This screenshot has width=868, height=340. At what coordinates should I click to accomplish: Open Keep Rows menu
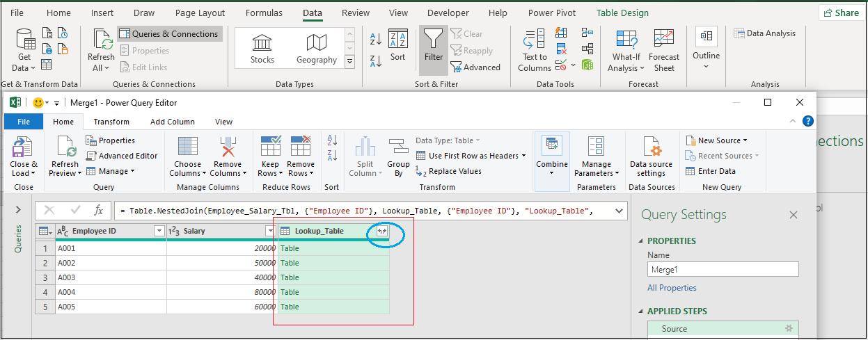coord(271,157)
